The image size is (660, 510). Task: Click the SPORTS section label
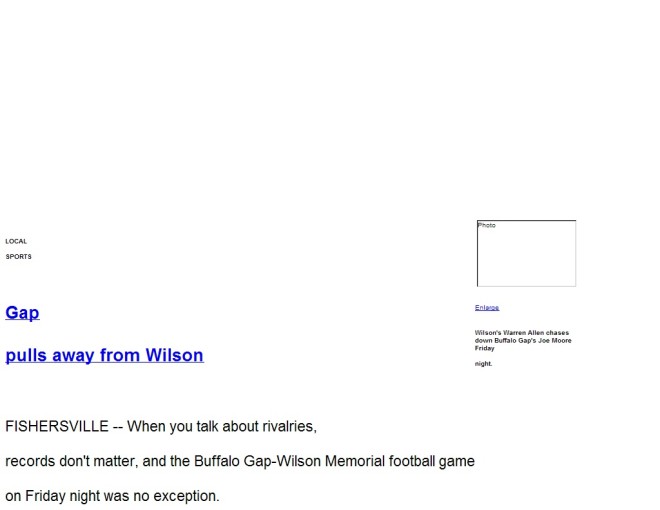tap(19, 257)
